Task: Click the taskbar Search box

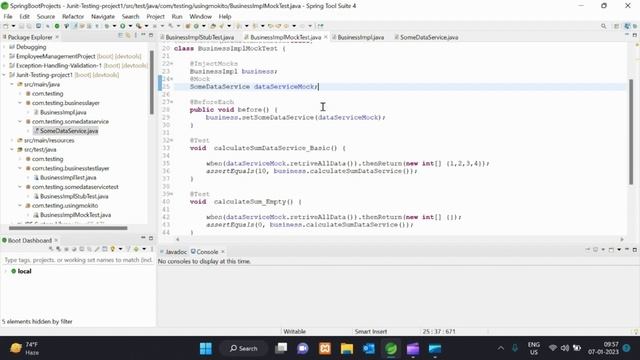Action: pos(243,349)
